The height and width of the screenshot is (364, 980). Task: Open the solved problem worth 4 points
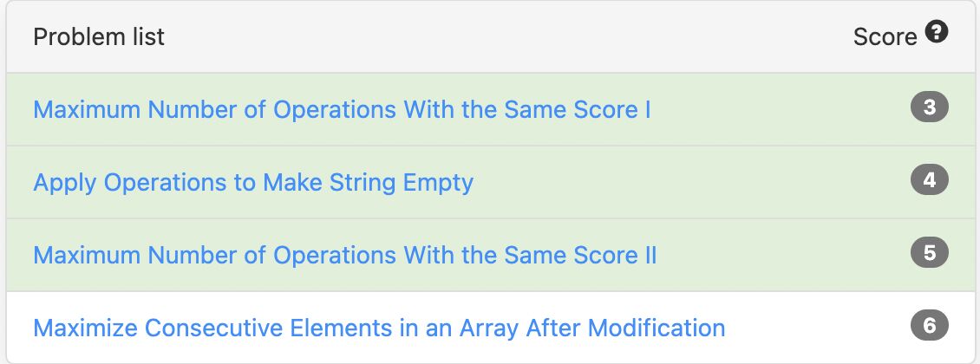(x=253, y=183)
